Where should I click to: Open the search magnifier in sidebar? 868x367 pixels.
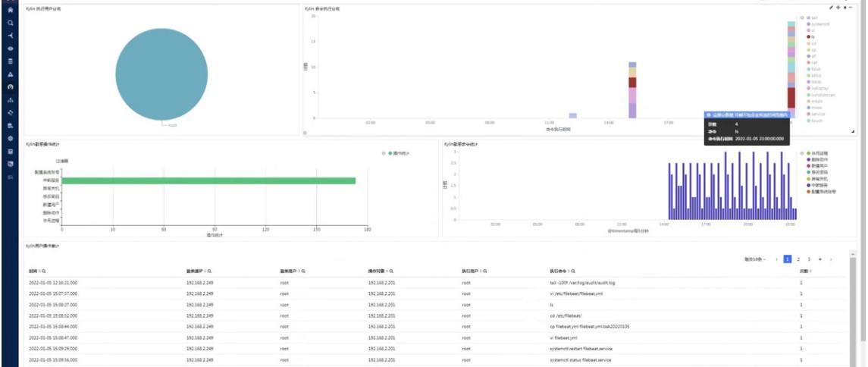pos(10,23)
